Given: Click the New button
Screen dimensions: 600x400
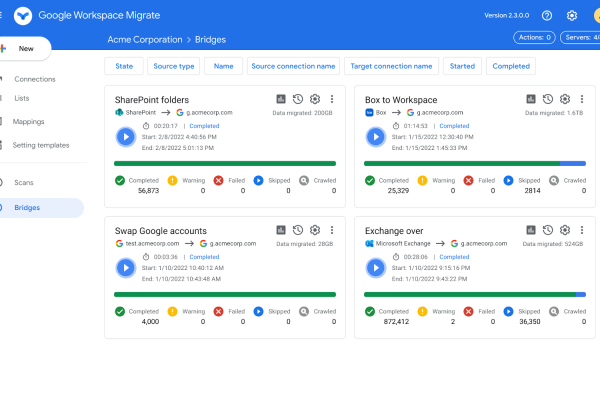Looking at the screenshot, I should click(x=25, y=49).
